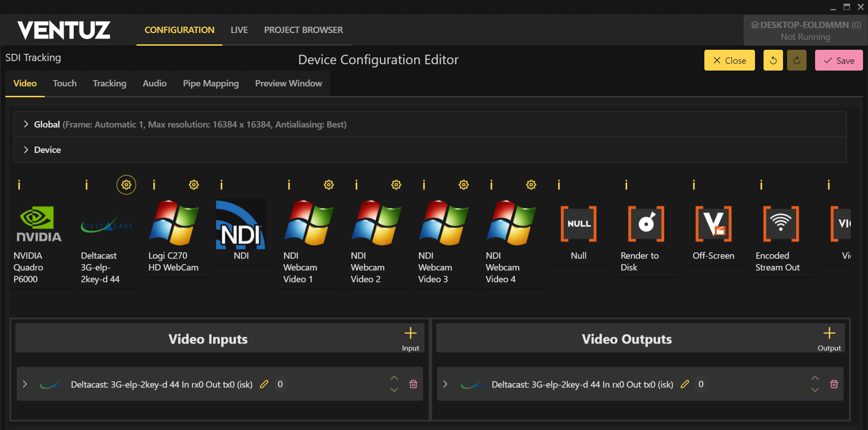
Task: Expand the Deltacast video output row
Action: click(446, 384)
